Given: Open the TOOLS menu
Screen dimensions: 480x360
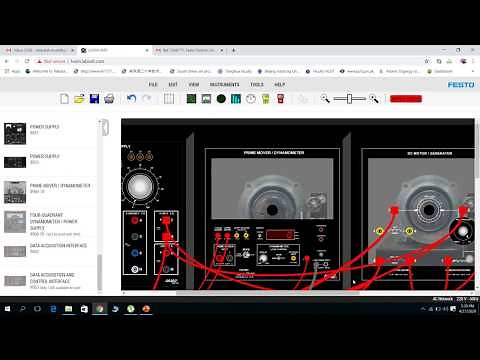Looking at the screenshot, I should (257, 85).
